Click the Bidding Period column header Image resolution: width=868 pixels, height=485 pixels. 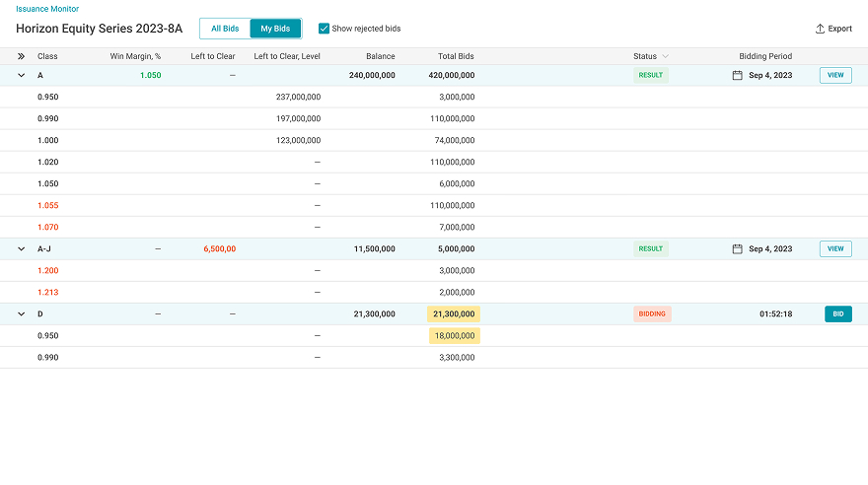click(x=765, y=56)
